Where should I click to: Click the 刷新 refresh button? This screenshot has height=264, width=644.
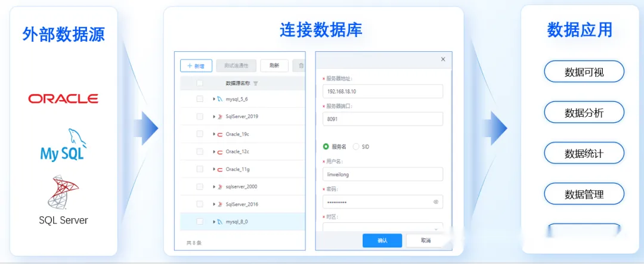click(x=274, y=66)
